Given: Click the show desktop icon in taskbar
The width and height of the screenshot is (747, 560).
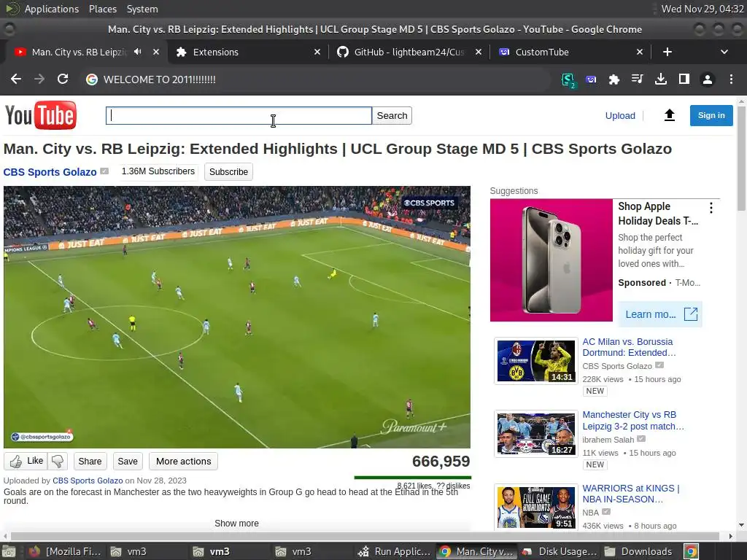Looking at the screenshot, I should (9, 551).
